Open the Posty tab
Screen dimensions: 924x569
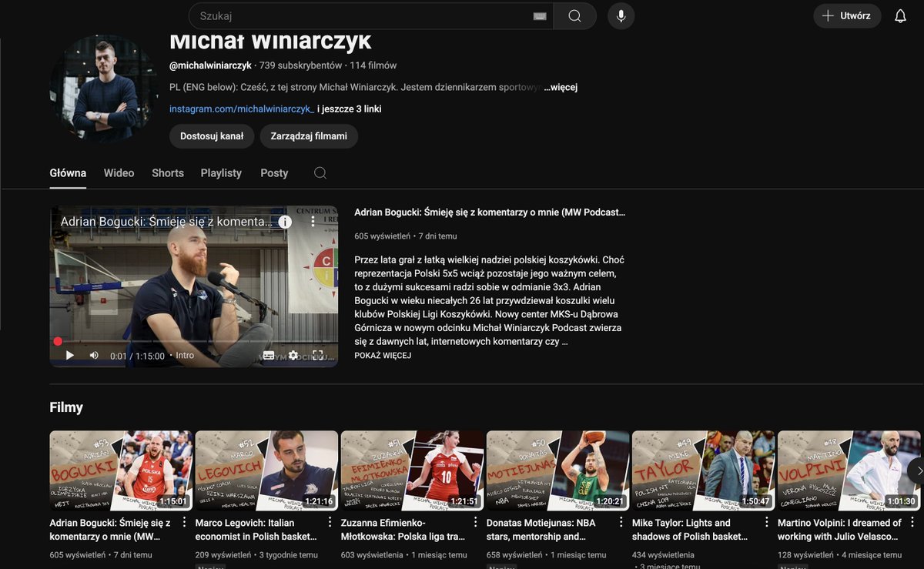(x=274, y=173)
